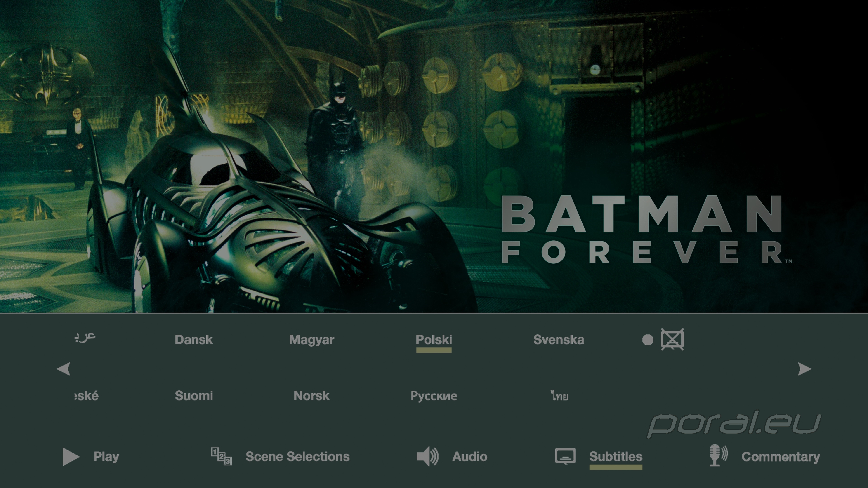Screen dimensions: 868x488
Task: Choose Norsk subtitles
Action: click(312, 396)
